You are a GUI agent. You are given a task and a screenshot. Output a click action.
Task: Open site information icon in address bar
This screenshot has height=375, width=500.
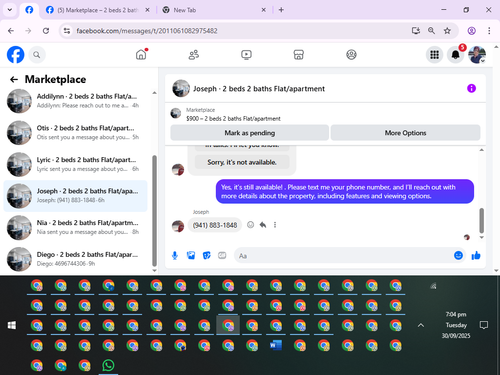point(67,31)
